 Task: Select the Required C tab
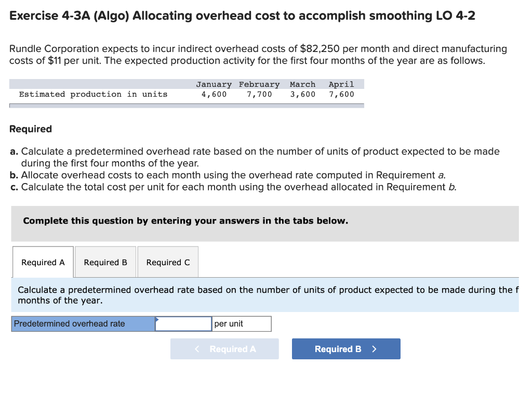[168, 262]
